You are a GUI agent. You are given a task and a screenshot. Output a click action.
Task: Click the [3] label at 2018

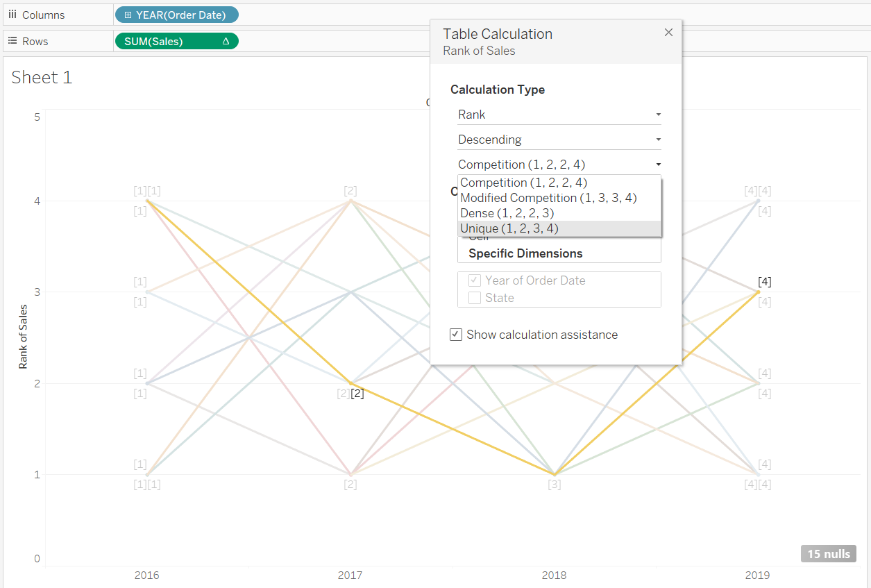[x=554, y=485]
